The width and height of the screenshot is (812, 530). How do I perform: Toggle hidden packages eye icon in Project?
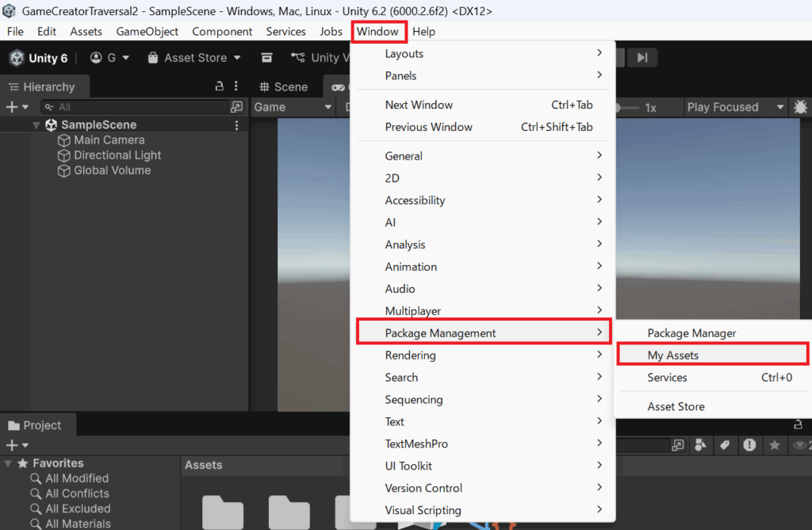799,446
